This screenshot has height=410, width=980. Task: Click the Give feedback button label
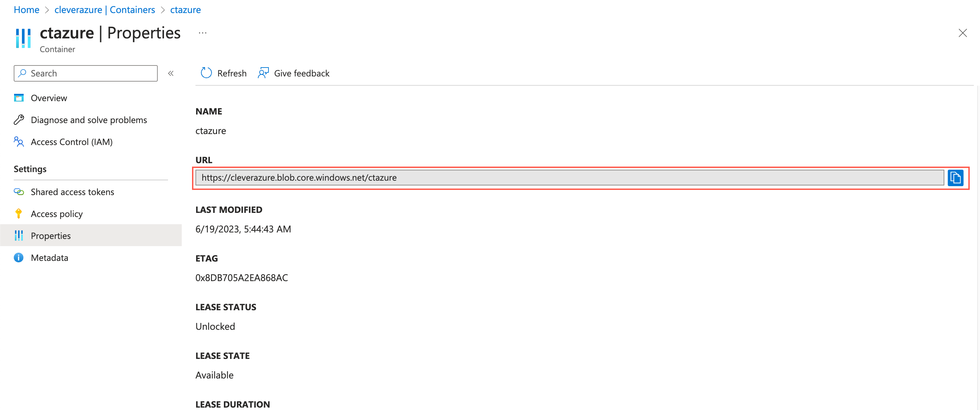tap(302, 73)
